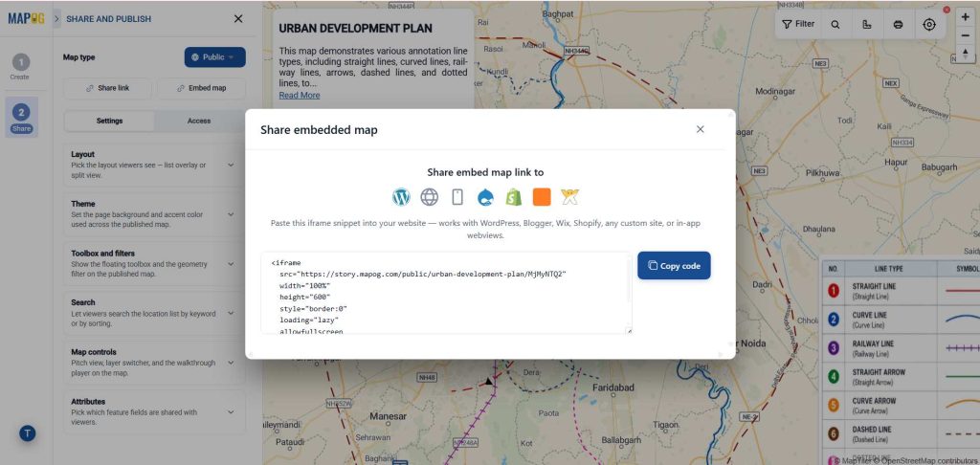This screenshot has height=465, width=980.
Task: Click the Faridabad map label
Action: click(613, 387)
